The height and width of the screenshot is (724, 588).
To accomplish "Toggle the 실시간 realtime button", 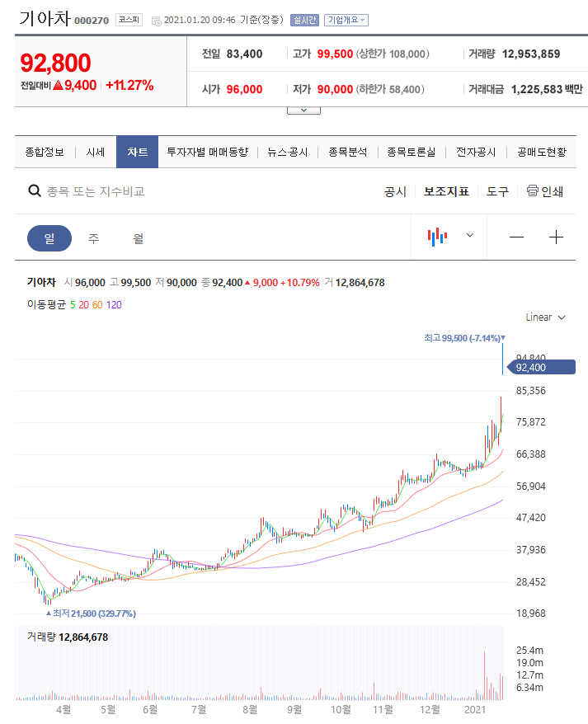I will tap(304, 20).
